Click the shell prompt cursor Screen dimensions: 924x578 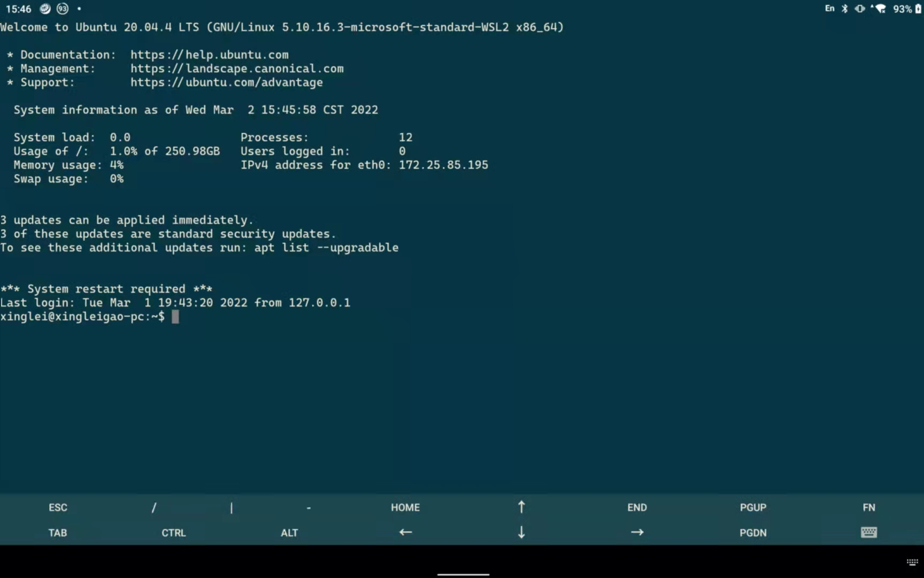pyautogui.click(x=175, y=317)
